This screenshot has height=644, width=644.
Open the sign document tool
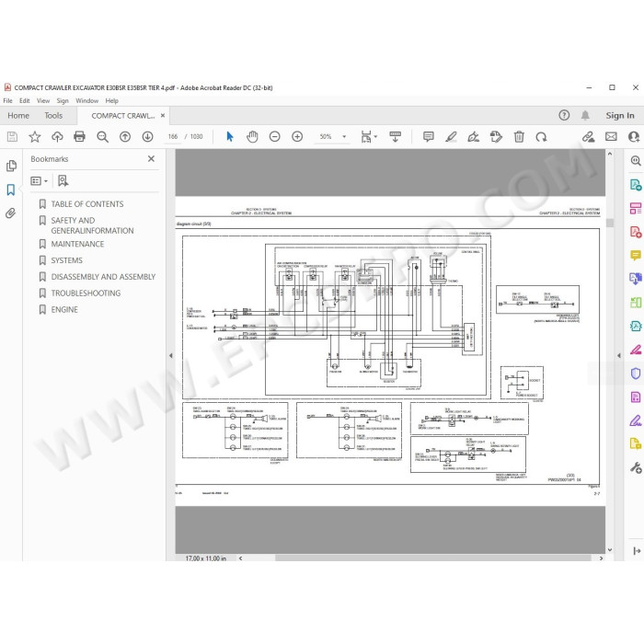473,136
